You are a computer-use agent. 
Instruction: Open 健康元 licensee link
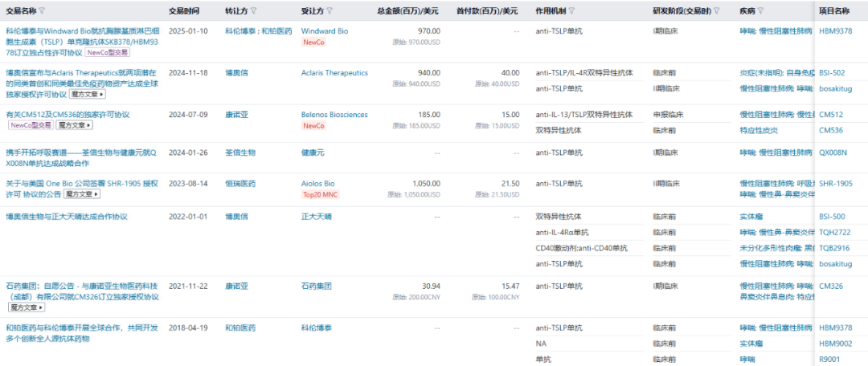[x=312, y=152]
